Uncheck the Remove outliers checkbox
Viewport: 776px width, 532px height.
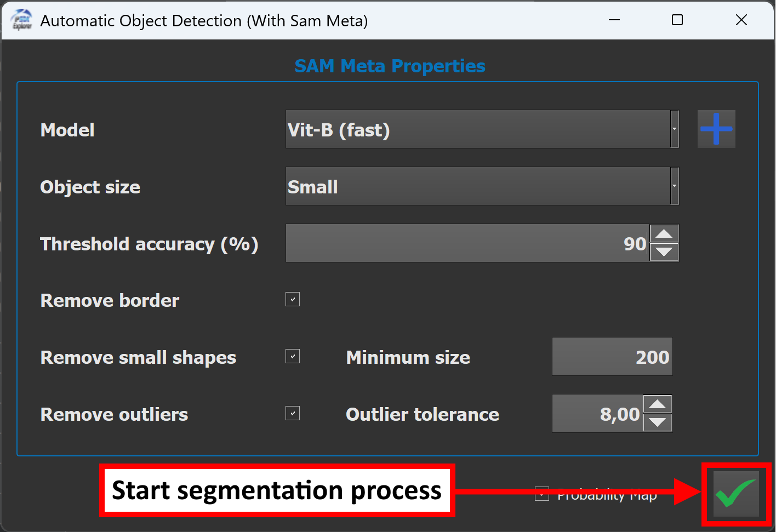tap(293, 413)
